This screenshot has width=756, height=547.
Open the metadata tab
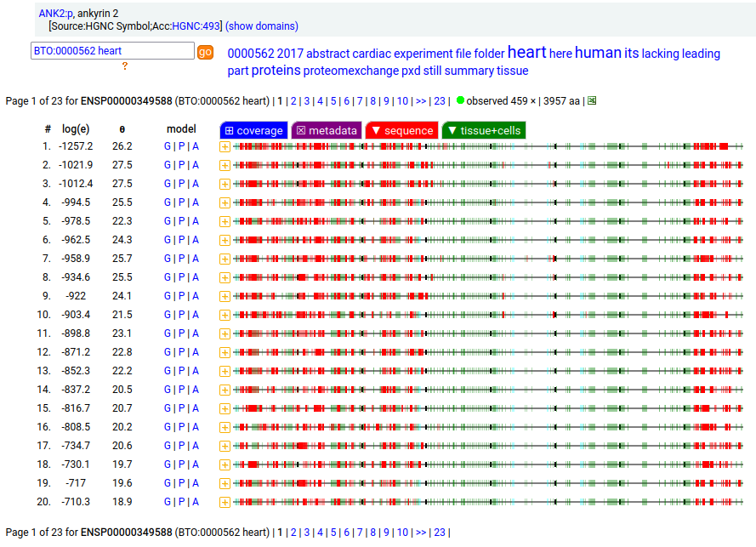[x=327, y=131]
